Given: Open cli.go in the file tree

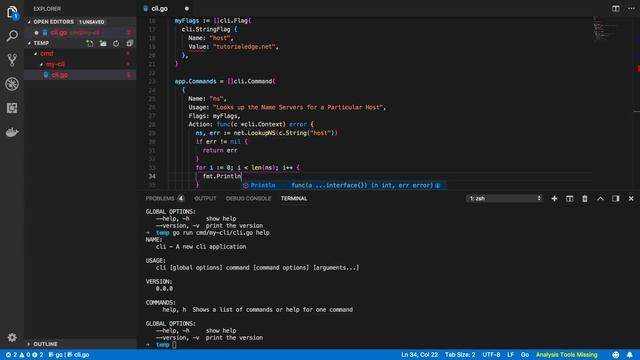Looking at the screenshot, I should click(80, 75).
